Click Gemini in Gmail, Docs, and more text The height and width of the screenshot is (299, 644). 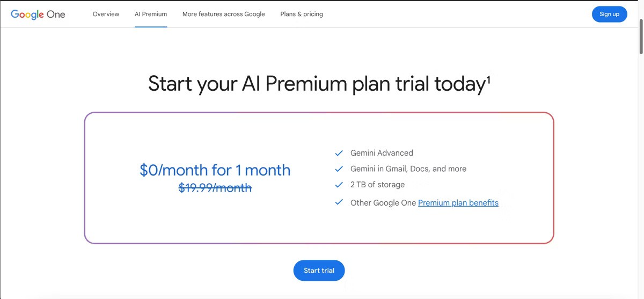tap(408, 169)
